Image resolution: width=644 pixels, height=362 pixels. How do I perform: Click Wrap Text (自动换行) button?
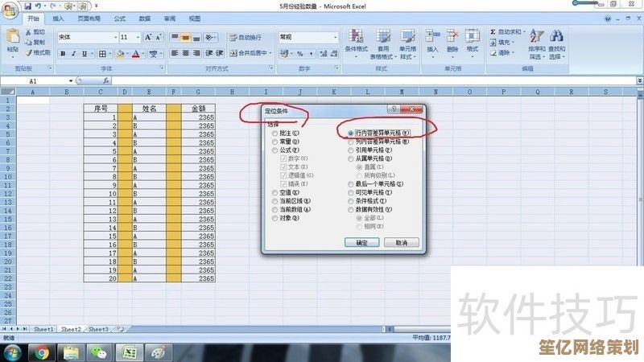coord(246,38)
